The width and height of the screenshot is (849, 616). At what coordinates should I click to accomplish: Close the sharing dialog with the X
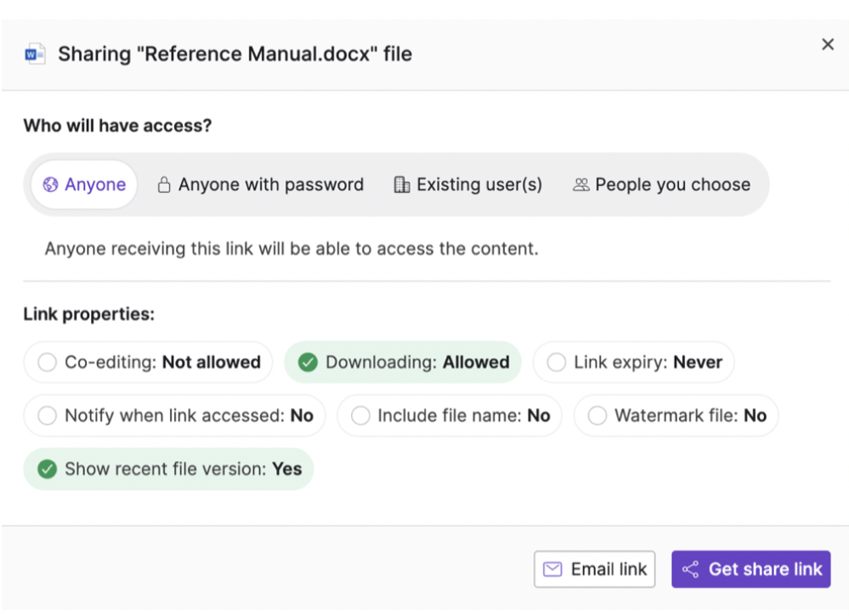[828, 45]
